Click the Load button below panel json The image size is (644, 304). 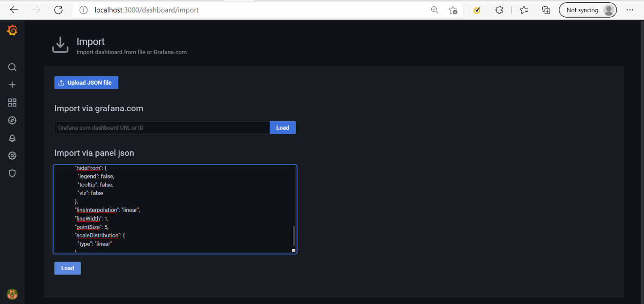pos(67,268)
